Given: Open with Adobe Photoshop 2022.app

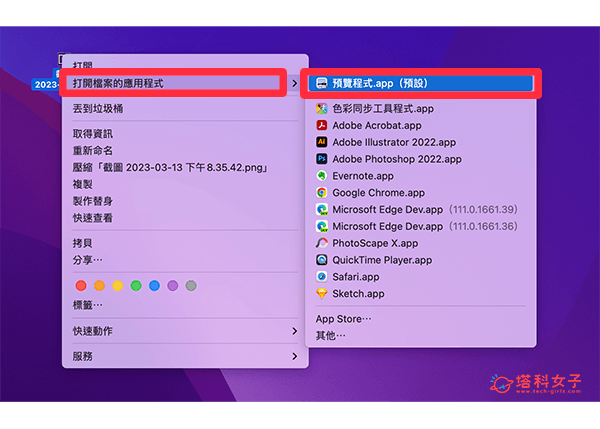Looking at the screenshot, I should 421,159.
